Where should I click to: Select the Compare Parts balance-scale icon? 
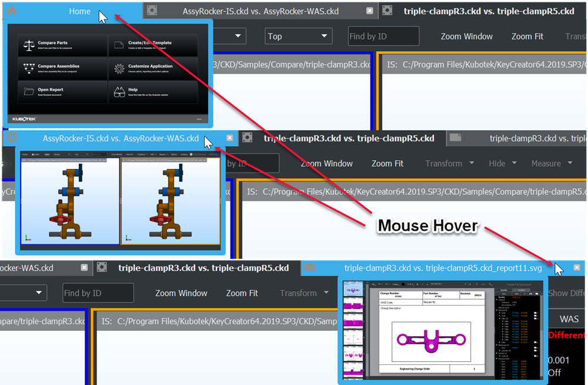(28, 44)
